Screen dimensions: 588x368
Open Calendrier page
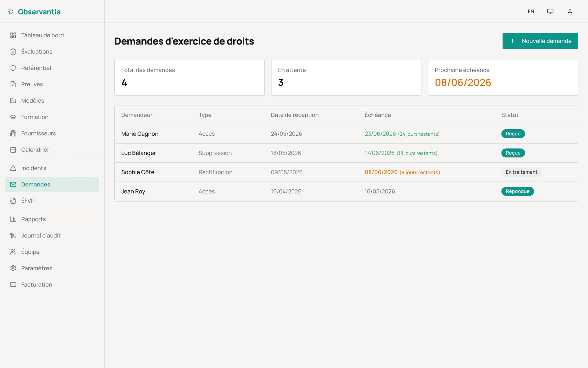tap(52, 150)
